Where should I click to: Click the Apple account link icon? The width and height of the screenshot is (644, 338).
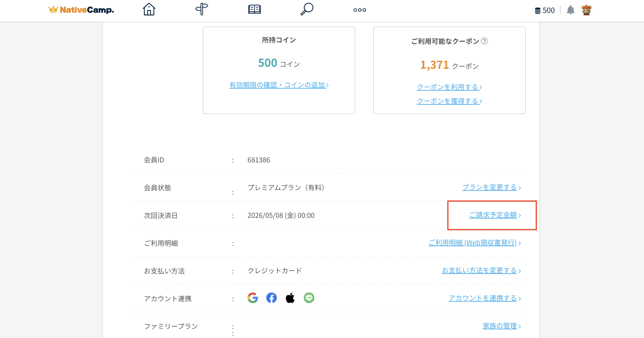tap(290, 298)
